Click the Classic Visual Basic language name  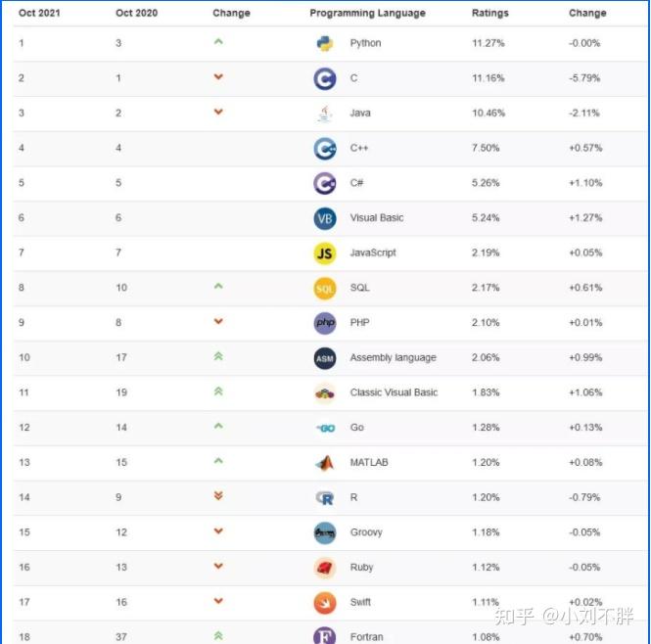[x=394, y=392]
